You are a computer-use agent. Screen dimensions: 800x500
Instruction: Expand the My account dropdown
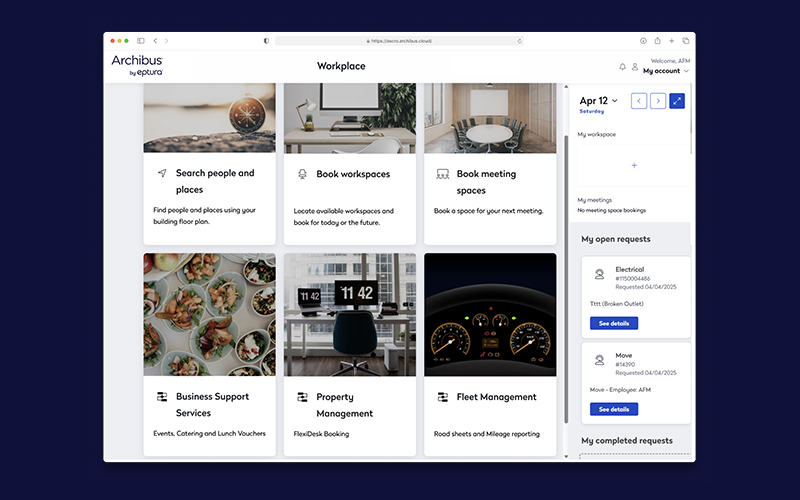click(666, 71)
